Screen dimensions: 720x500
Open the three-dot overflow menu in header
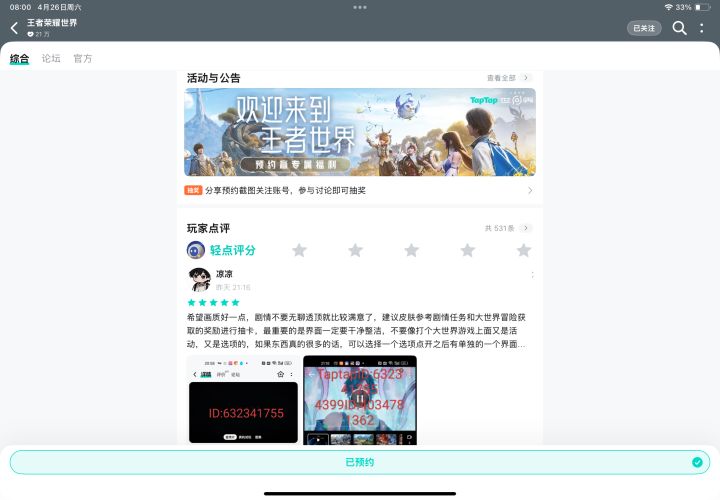point(702,28)
